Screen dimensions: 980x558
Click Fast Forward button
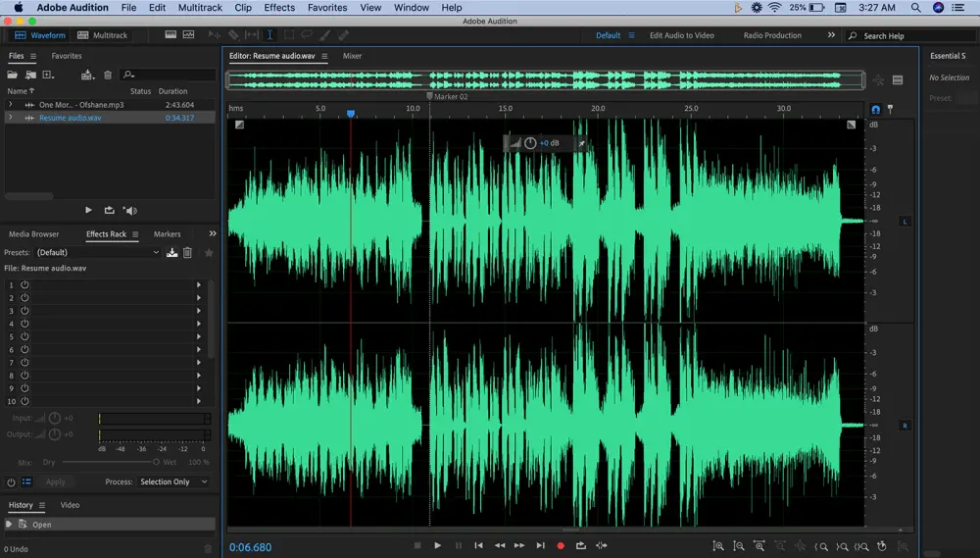click(x=519, y=545)
